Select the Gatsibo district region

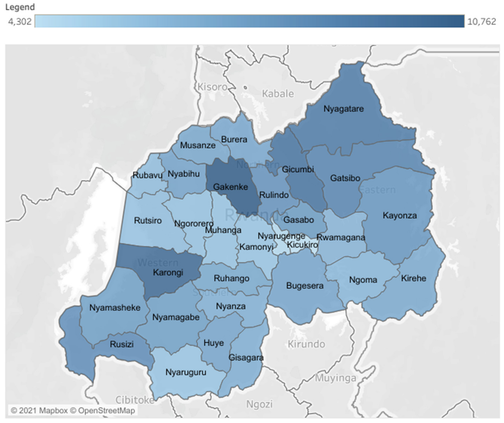tap(345, 178)
